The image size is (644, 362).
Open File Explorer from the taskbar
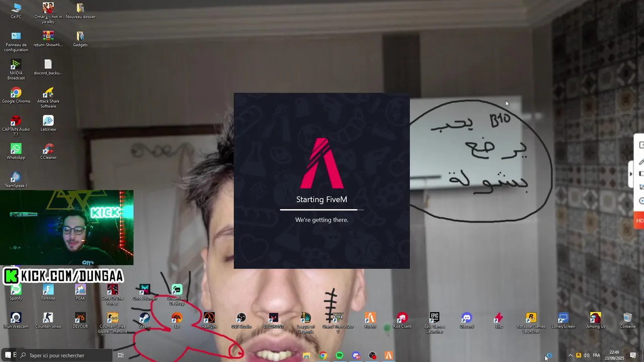306,355
